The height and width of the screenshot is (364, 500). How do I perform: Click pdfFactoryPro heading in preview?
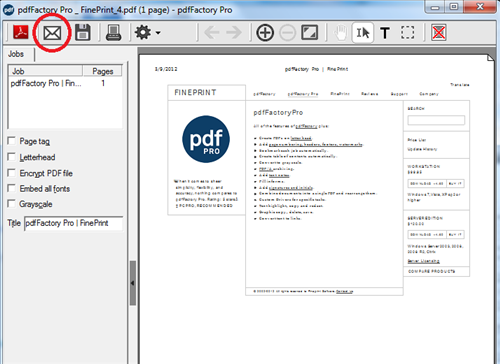click(278, 113)
